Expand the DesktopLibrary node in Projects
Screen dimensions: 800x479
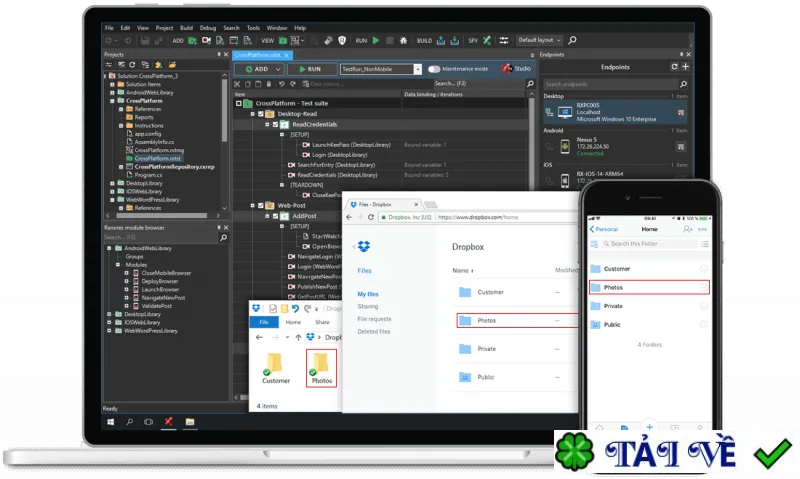tap(112, 183)
